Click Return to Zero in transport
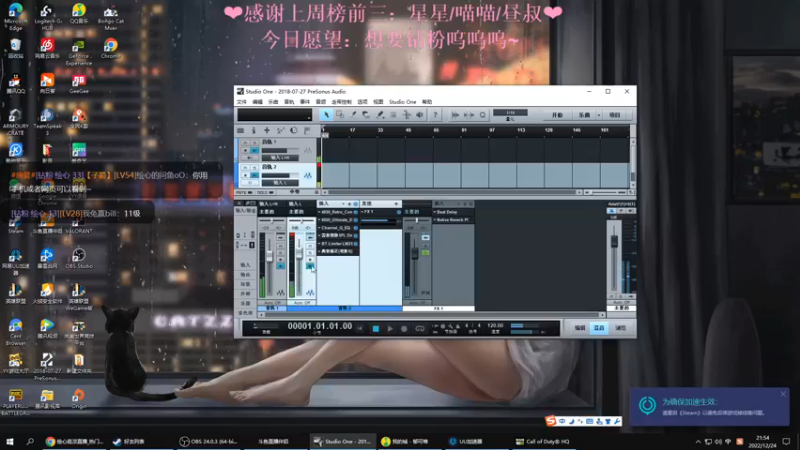The height and width of the screenshot is (450, 800). pyautogui.click(x=360, y=329)
